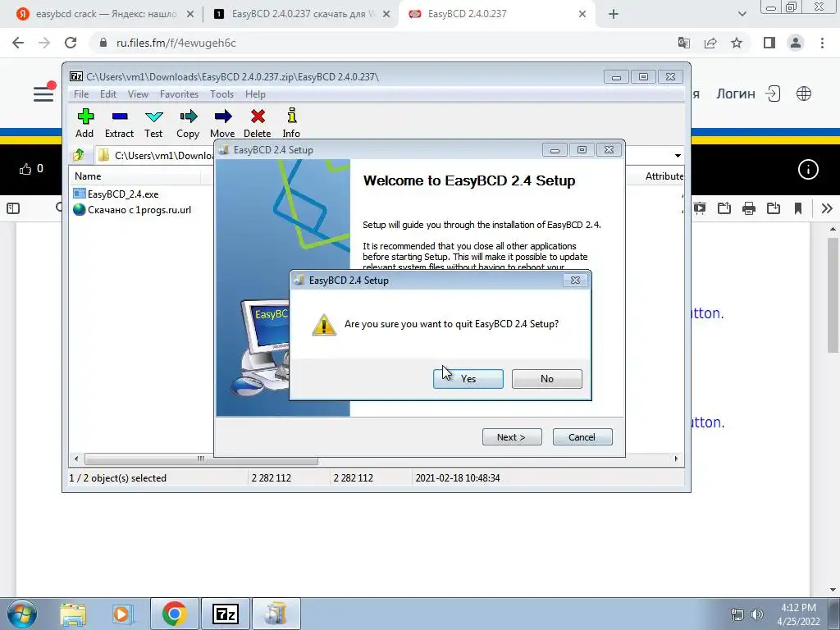Open the files.fm hamburger menu
840x630 pixels.
pyautogui.click(x=44, y=94)
